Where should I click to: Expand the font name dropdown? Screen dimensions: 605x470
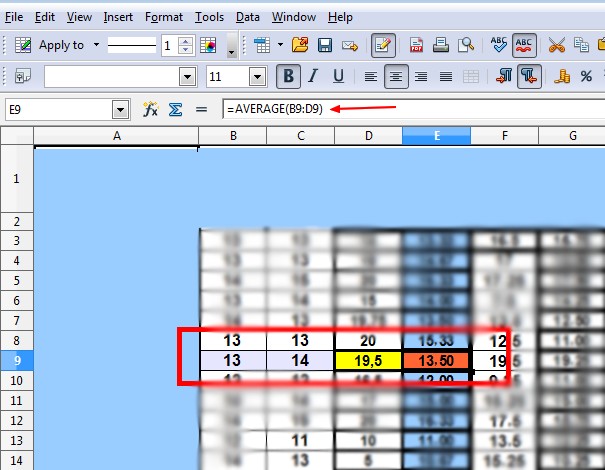tap(187, 77)
